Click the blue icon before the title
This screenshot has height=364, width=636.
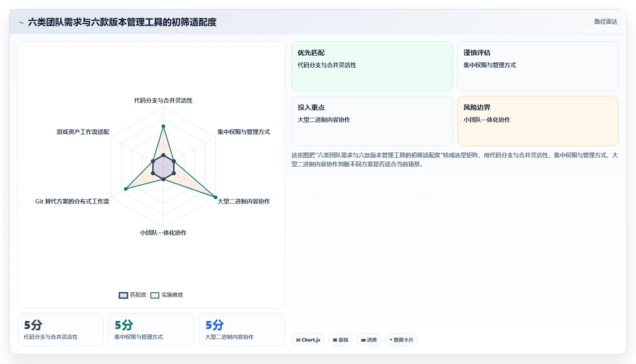[x=21, y=22]
